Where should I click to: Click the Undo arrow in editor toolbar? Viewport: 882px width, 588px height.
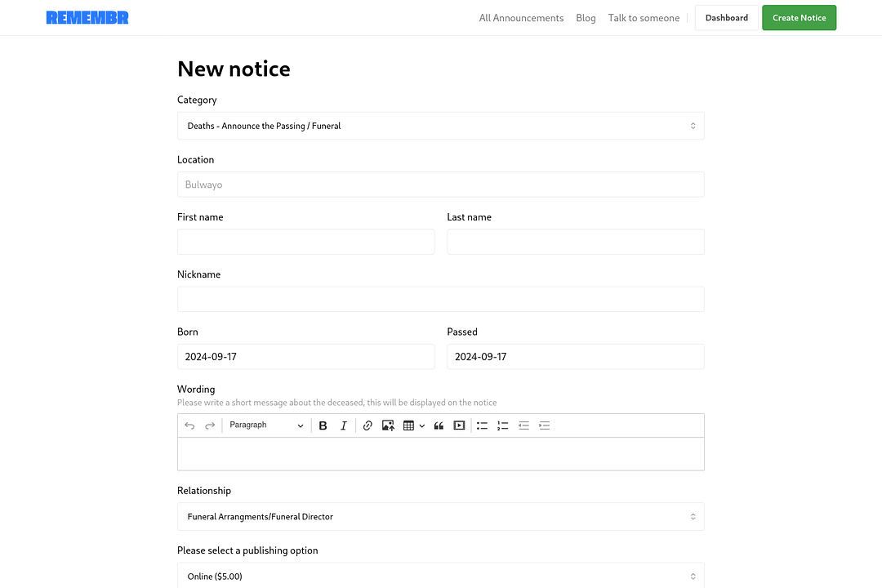click(x=189, y=425)
